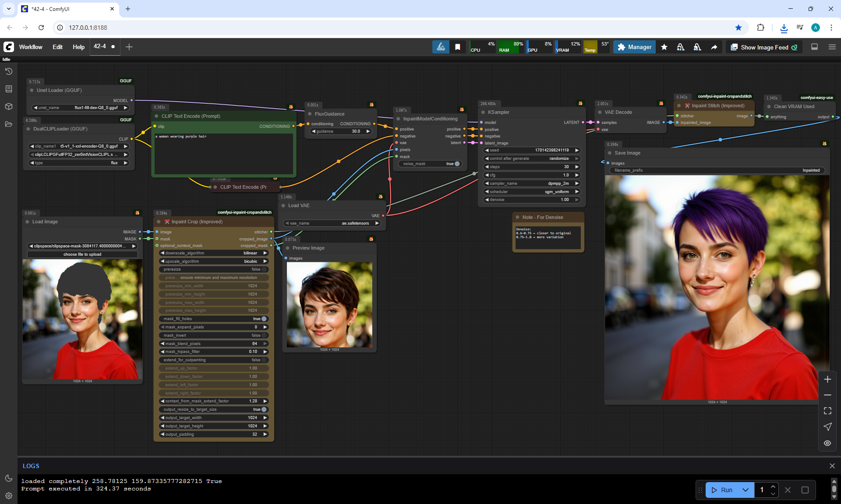Screen dimensions: 841x504
Task: Open the vae_name ae.safetensors selector
Action: coord(332,223)
